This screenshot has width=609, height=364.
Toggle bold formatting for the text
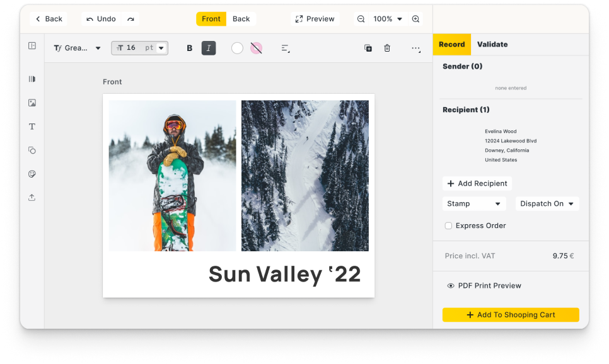point(189,47)
